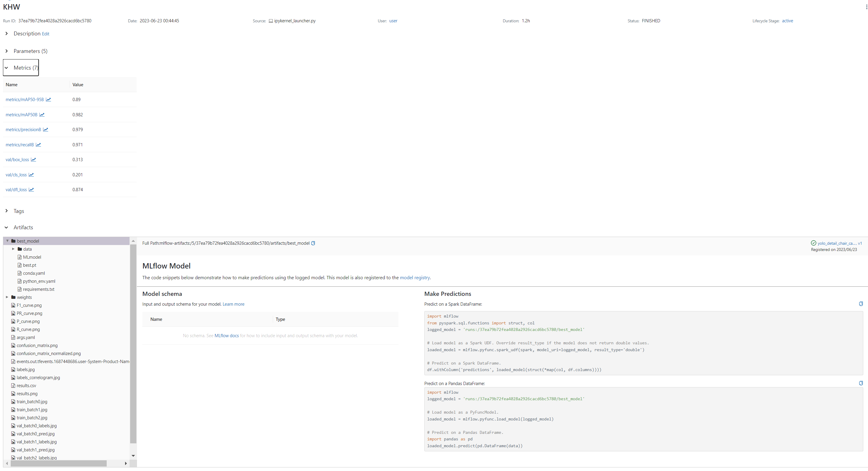The width and height of the screenshot is (868, 471).
Task: Click Edit next to Description
Action: (45, 33)
